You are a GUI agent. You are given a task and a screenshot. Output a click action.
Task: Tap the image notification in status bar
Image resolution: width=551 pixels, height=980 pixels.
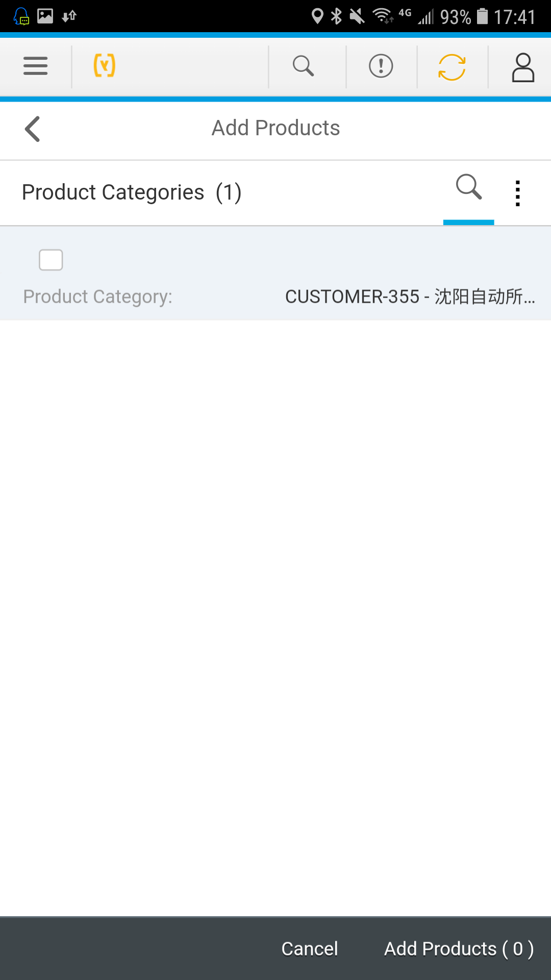45,16
